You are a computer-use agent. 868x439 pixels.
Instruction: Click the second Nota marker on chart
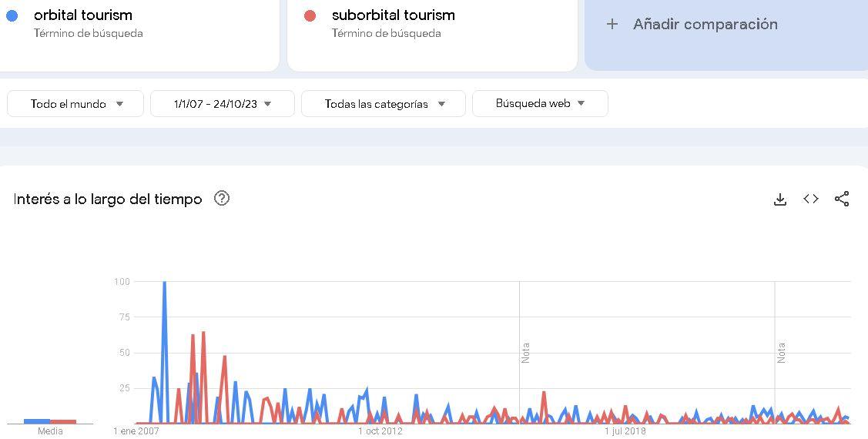pyautogui.click(x=781, y=353)
